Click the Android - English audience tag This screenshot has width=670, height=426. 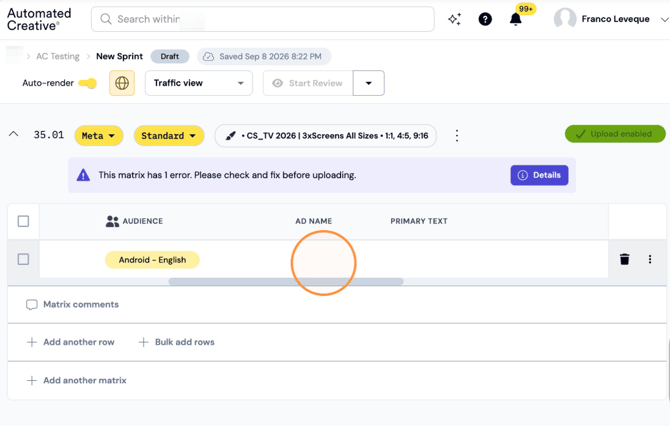coord(152,260)
